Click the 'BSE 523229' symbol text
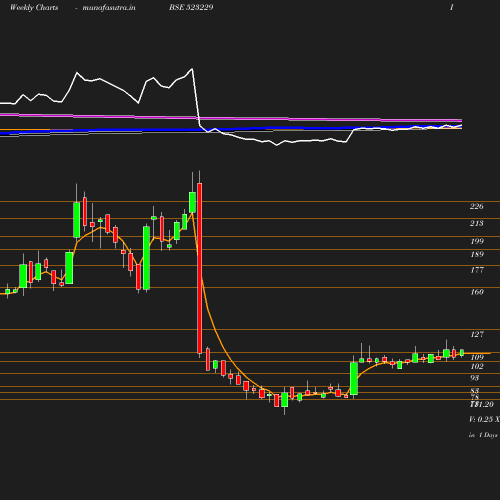Image resolution: width=500 pixels, height=500 pixels. [x=191, y=7]
